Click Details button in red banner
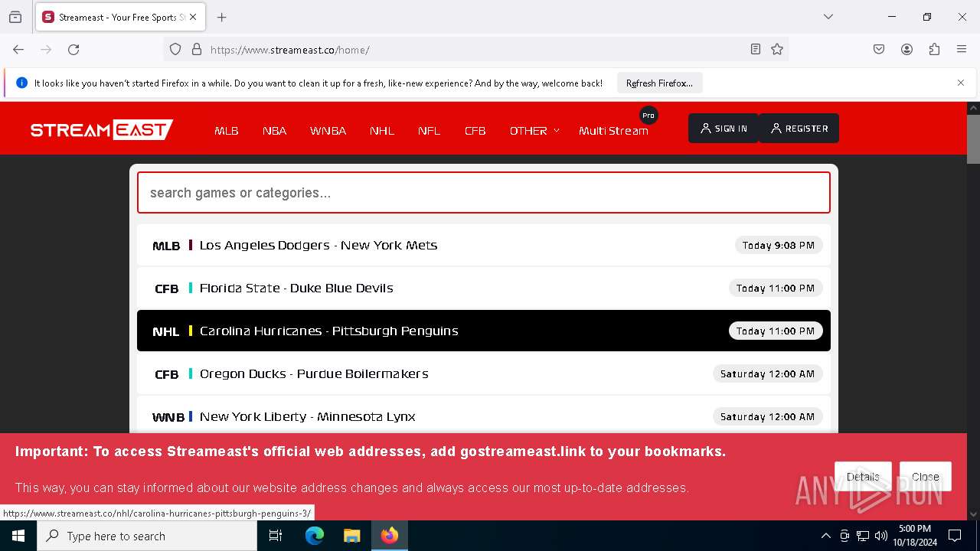 tap(863, 477)
